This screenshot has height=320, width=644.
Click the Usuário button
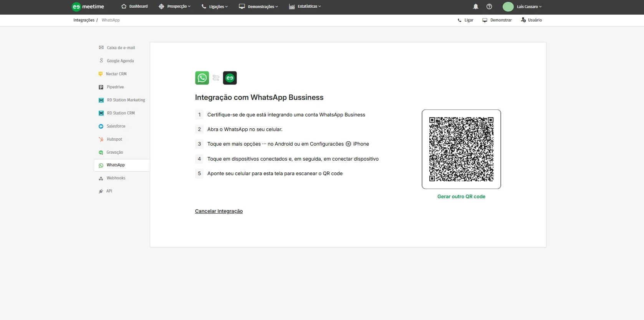[531, 20]
